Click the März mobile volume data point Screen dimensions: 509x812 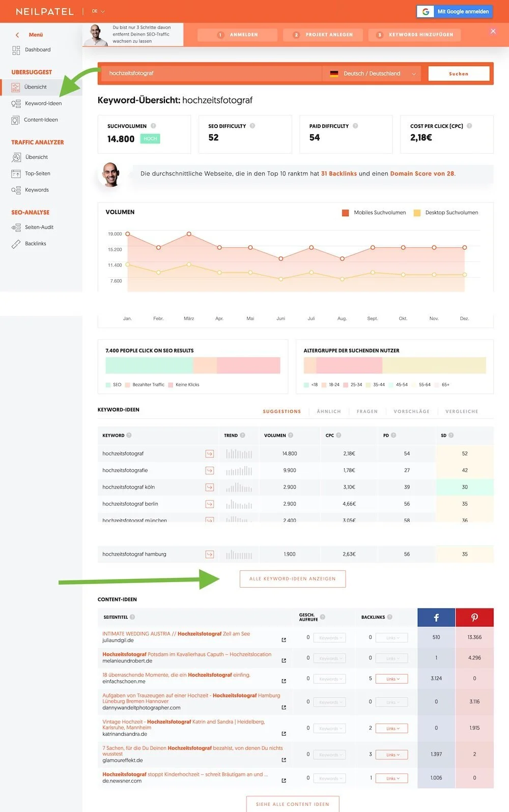coord(189,234)
